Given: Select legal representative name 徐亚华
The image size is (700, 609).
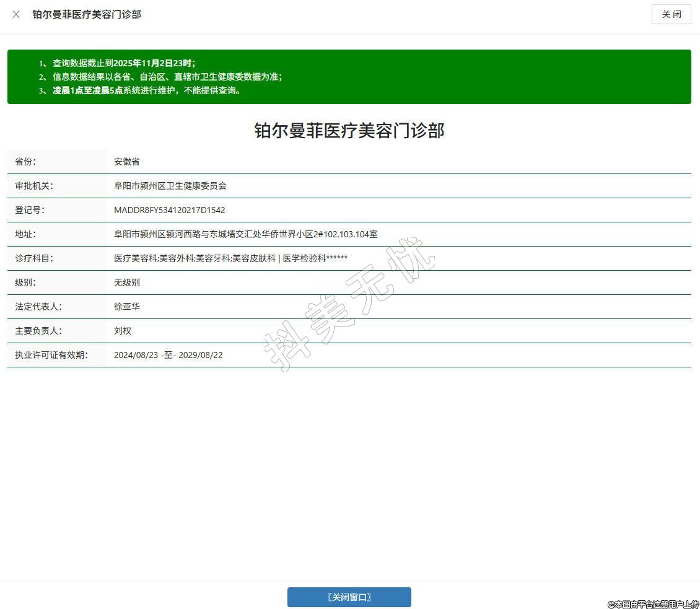Looking at the screenshot, I should coord(127,307).
